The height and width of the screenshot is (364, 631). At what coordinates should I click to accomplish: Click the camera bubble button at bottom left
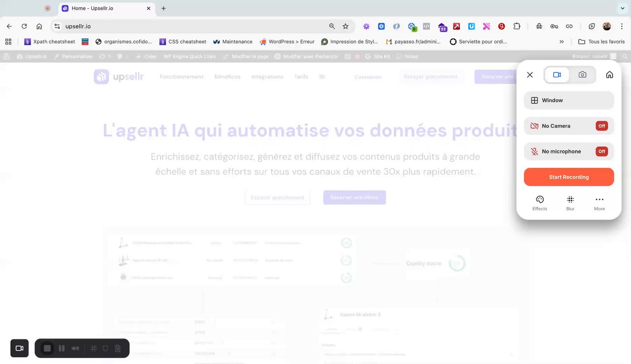coord(20,348)
